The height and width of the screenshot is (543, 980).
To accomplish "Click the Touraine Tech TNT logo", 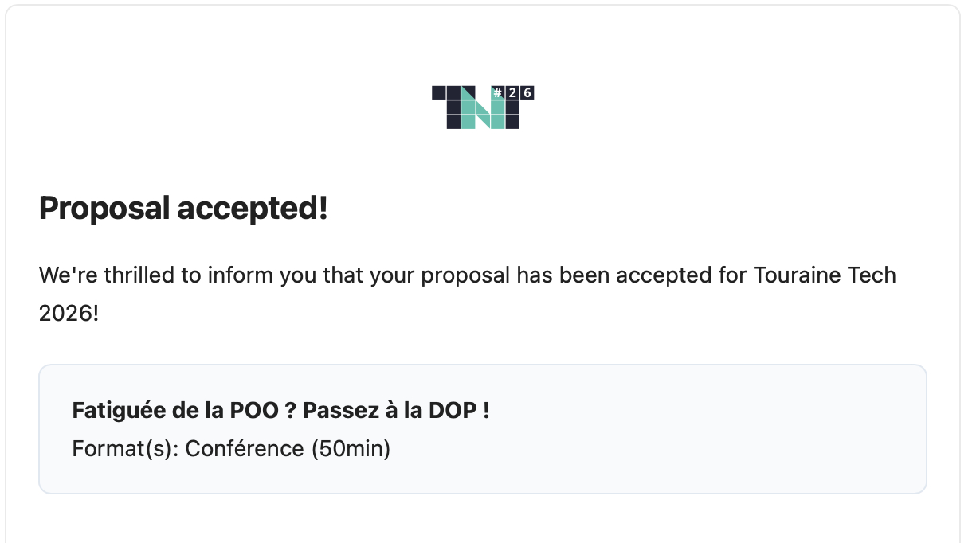I will pos(483,107).
